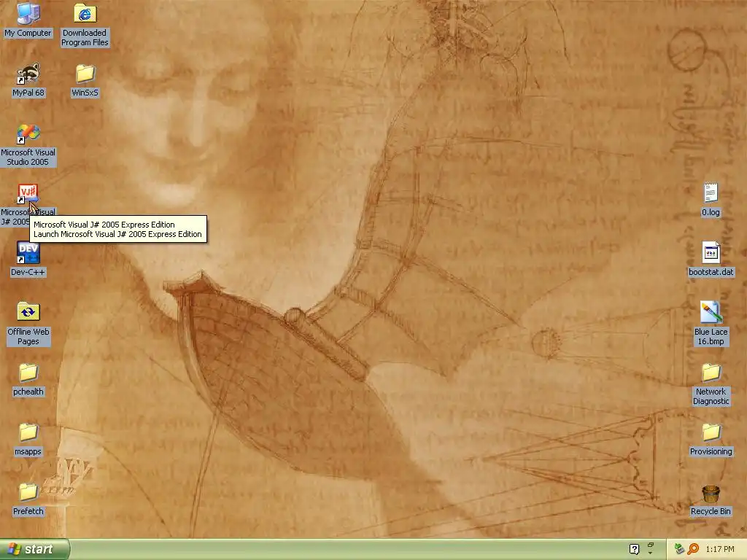The height and width of the screenshot is (560, 747).
Task: Select the msapps folder icon
Action: [x=28, y=432]
